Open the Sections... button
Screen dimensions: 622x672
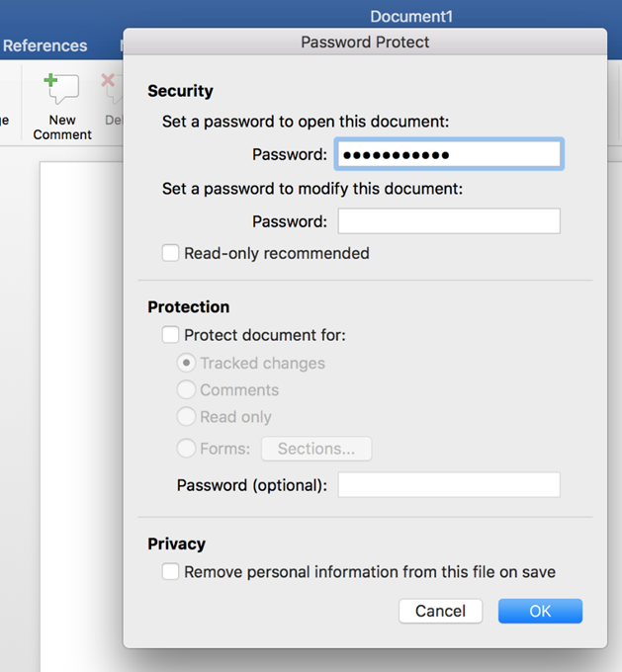[x=316, y=449]
